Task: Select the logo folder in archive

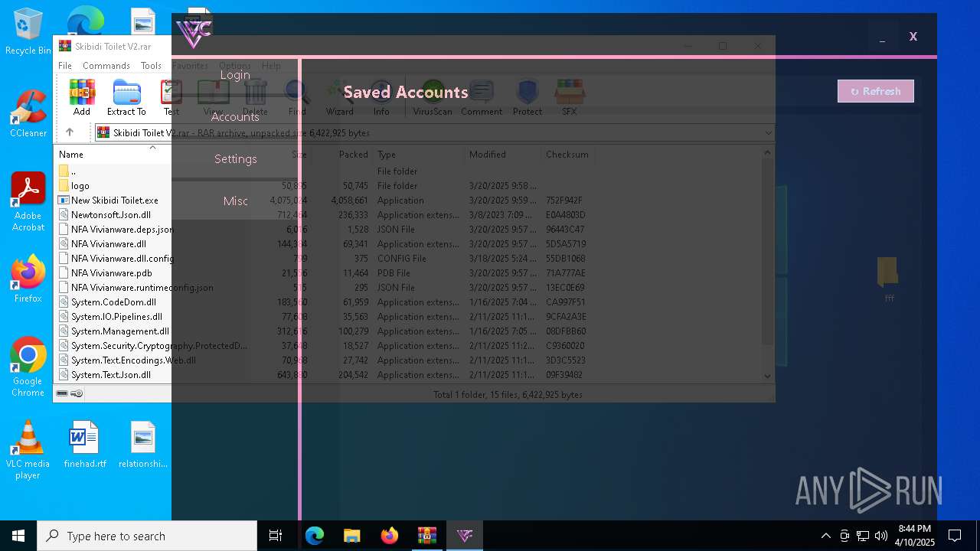Action: pos(80,186)
